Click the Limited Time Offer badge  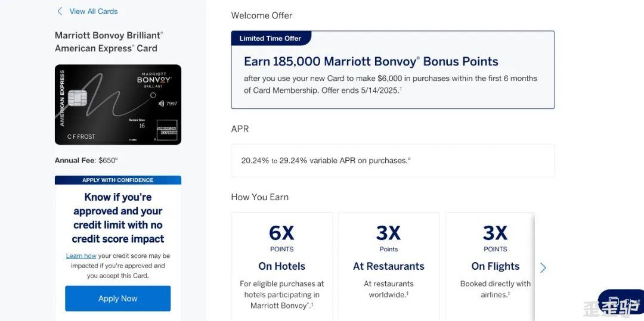(271, 39)
